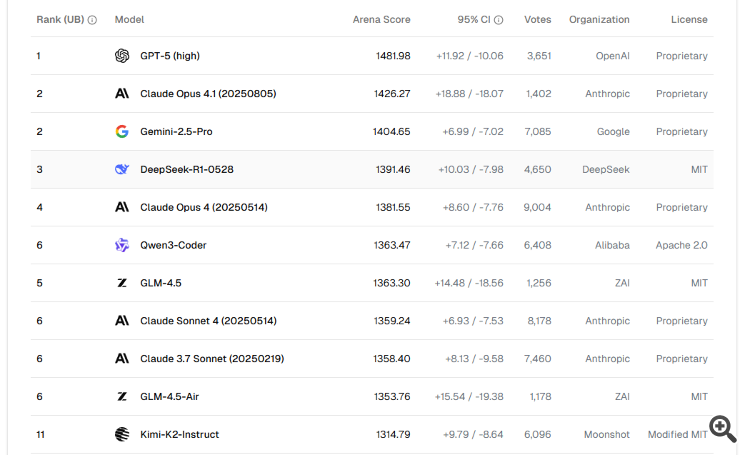This screenshot has height=455, width=750.
Task: Click the Qwen3-Coder model icon
Action: point(122,245)
